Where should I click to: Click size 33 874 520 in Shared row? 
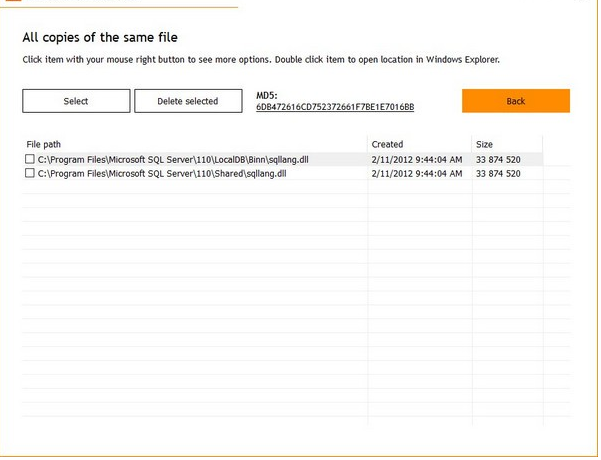(x=498, y=174)
